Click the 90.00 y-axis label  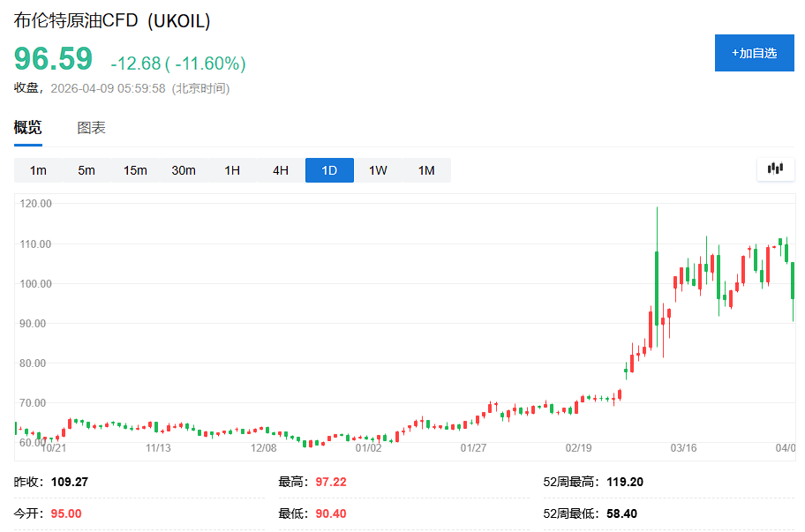[33, 324]
